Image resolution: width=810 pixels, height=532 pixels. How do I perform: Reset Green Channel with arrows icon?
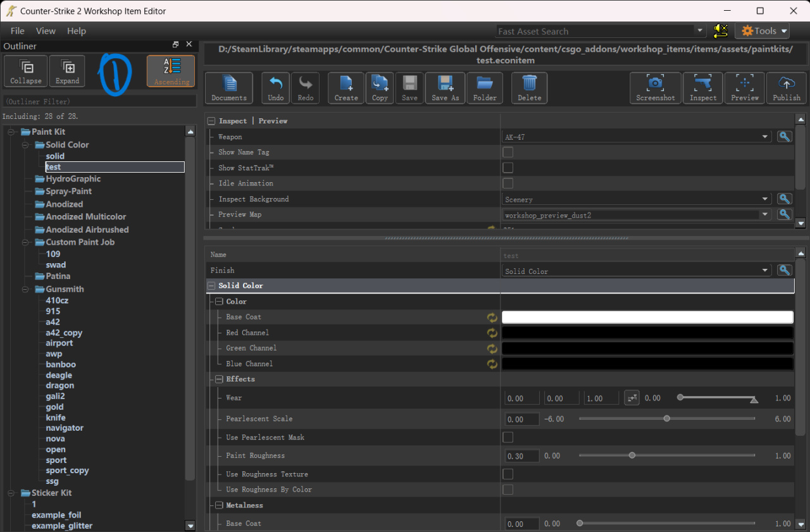[492, 349]
